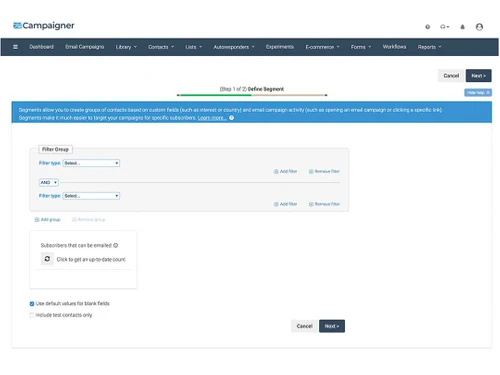500x375 pixels.
Task: Enable Include test contacts only
Action: 32,315
